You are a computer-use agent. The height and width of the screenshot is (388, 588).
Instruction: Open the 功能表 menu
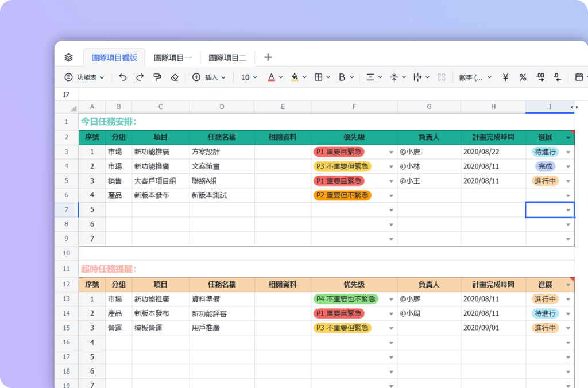point(84,77)
